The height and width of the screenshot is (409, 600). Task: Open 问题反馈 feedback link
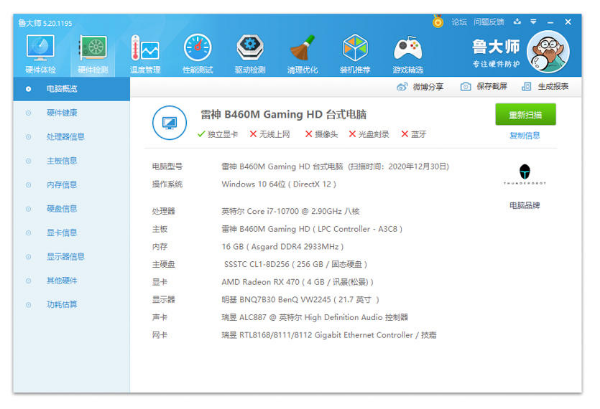click(489, 22)
